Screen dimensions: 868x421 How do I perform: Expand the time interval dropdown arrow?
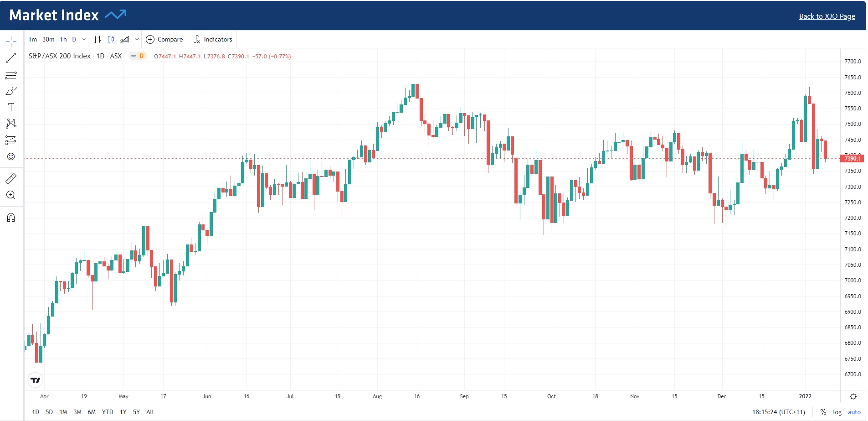click(84, 39)
